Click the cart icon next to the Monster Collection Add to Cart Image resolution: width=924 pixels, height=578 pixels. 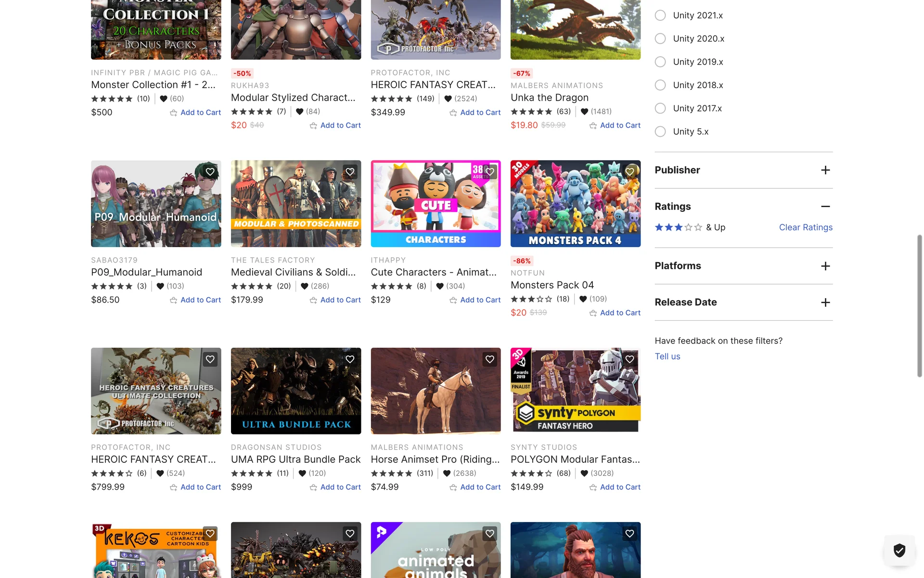pos(173,113)
